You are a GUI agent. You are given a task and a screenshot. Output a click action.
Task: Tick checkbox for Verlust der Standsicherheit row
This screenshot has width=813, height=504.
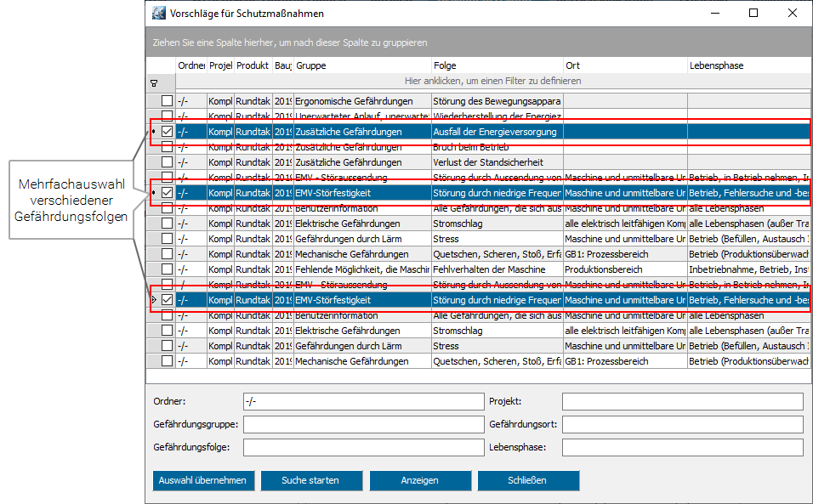click(x=167, y=162)
